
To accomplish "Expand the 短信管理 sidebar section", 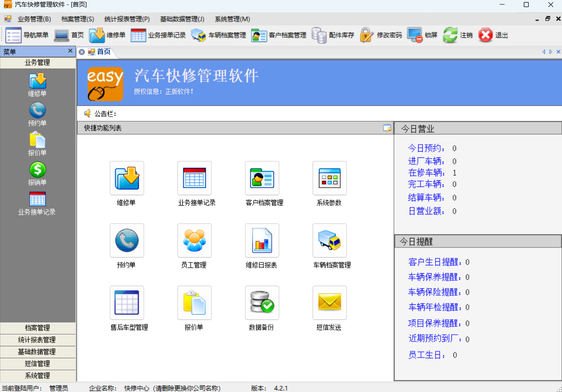I will [37, 364].
